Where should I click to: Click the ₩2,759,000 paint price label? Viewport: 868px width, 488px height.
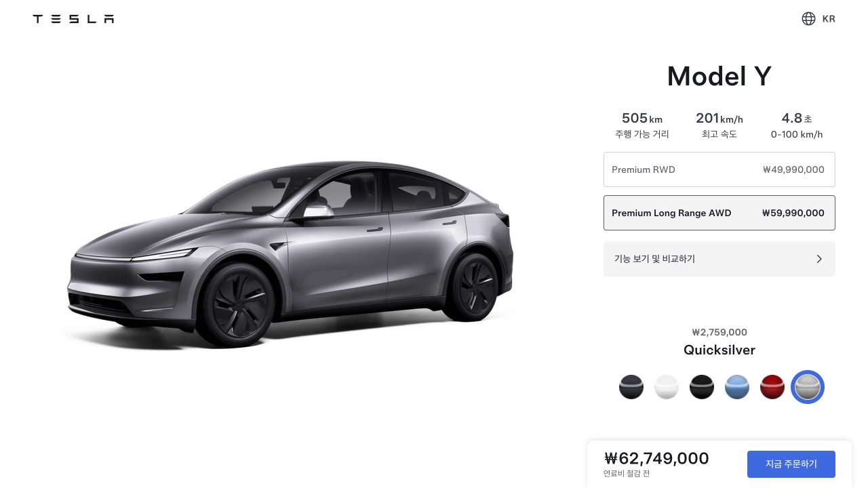(x=719, y=332)
